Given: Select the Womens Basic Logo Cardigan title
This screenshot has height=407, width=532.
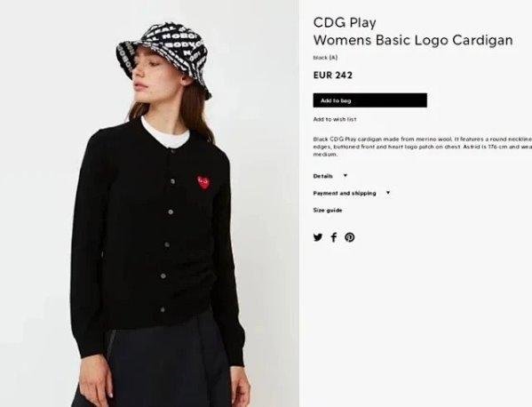Looking at the screenshot, I should (x=413, y=40).
